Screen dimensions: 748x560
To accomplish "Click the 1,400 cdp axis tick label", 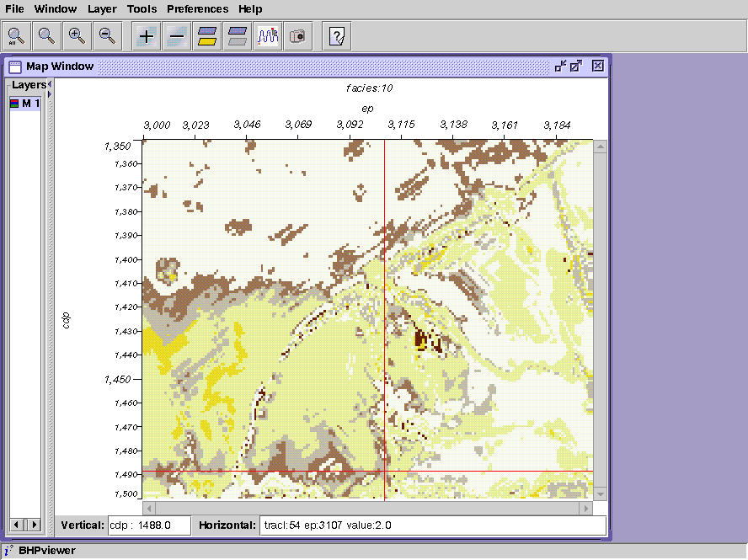I will click(x=126, y=260).
